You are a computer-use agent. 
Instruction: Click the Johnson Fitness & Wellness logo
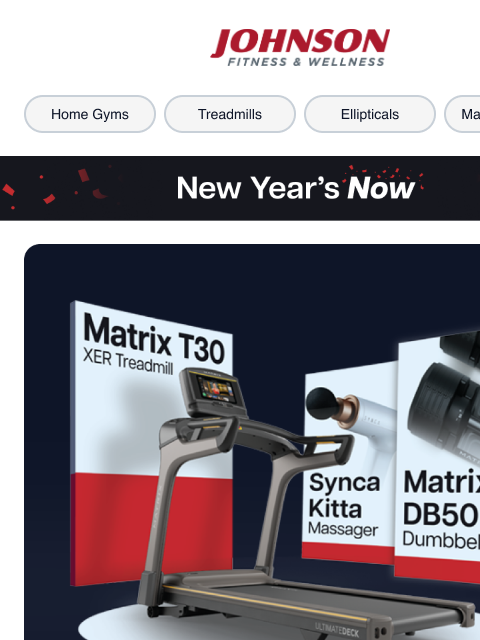(x=300, y=47)
